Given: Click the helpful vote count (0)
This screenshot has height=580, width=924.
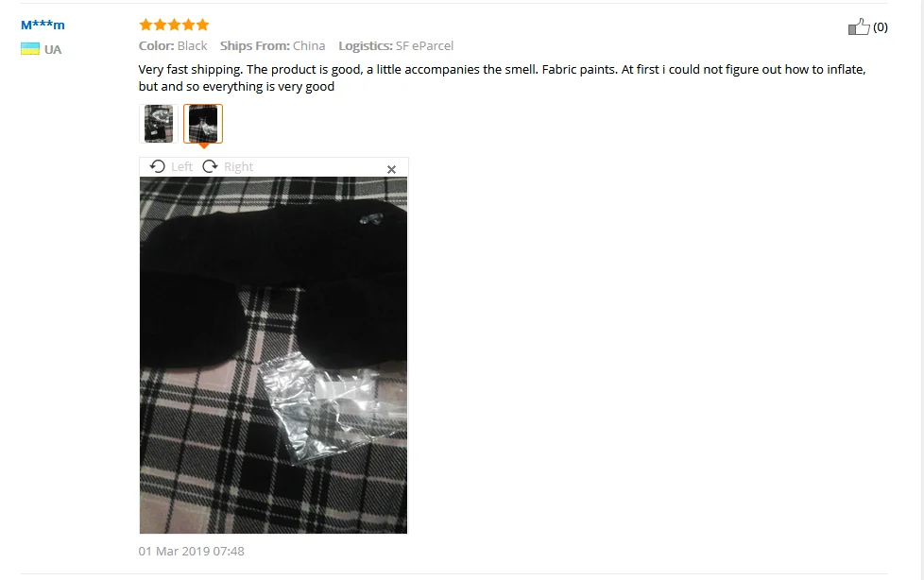Looking at the screenshot, I should pyautogui.click(x=881, y=27).
